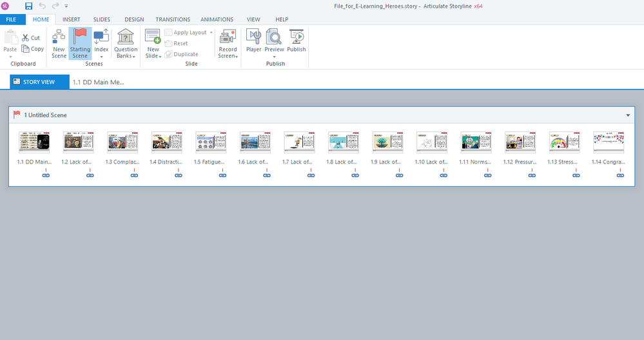This screenshot has height=340, width=644.
Task: Open the Player settings
Action: tap(253, 41)
